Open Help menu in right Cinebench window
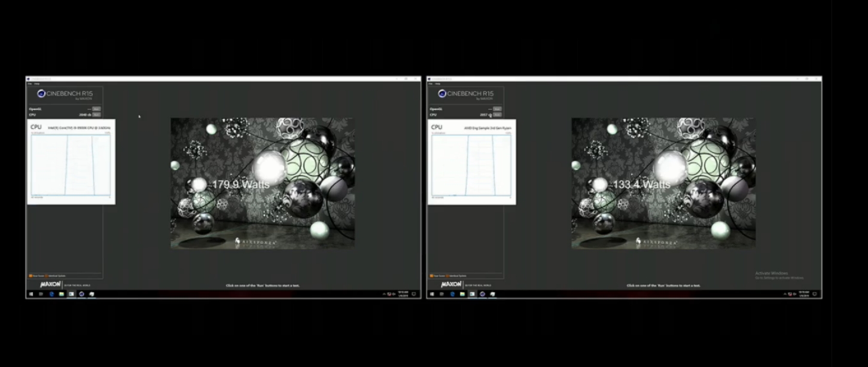Screen dimensions: 868x367 438,84
